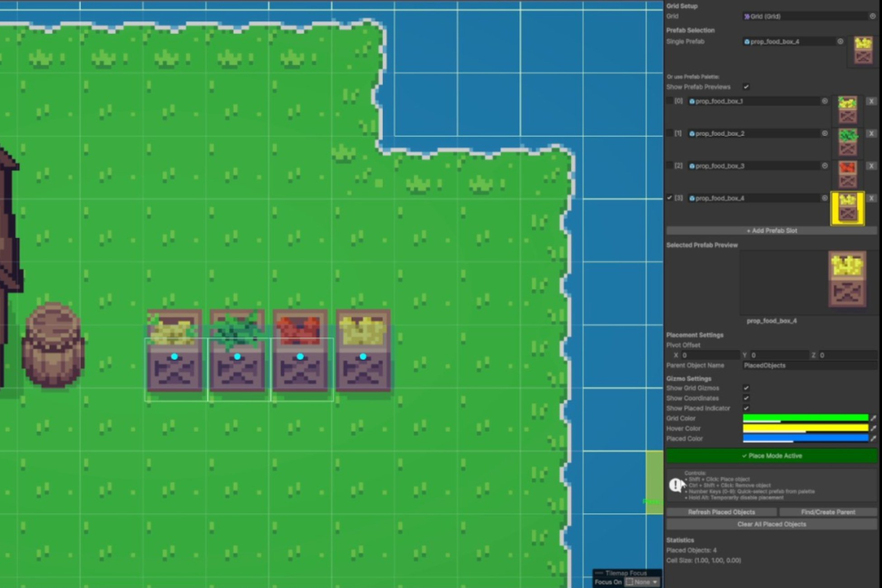Open the Single Prefab object picker

[x=841, y=41]
